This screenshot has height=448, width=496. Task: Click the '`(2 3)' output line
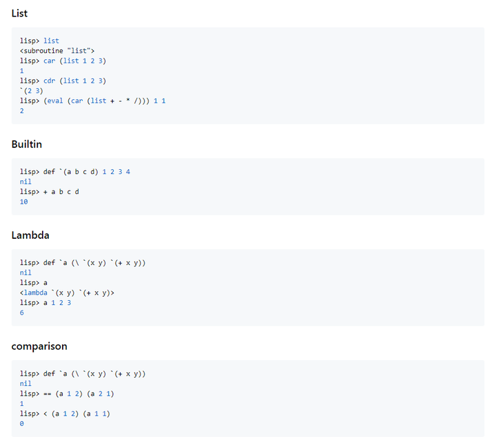point(32,91)
